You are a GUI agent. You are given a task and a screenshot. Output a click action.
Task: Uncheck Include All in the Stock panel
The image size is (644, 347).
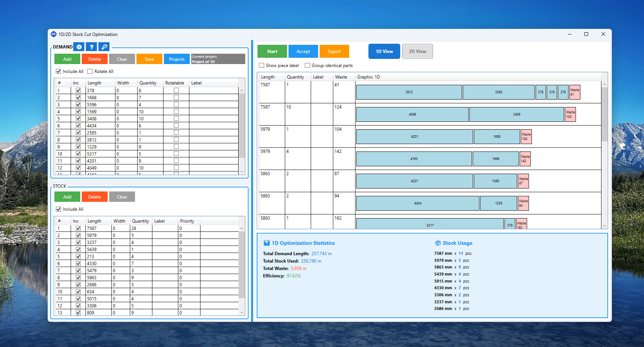coord(58,209)
